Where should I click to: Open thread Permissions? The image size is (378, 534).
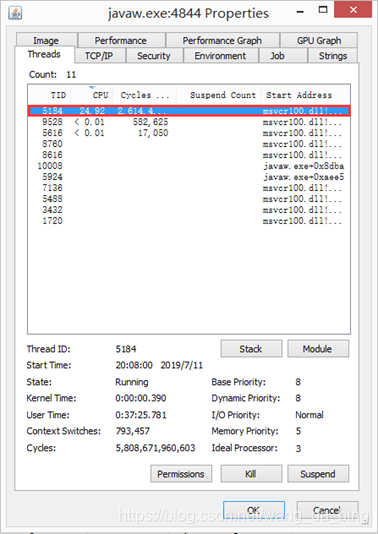click(181, 474)
